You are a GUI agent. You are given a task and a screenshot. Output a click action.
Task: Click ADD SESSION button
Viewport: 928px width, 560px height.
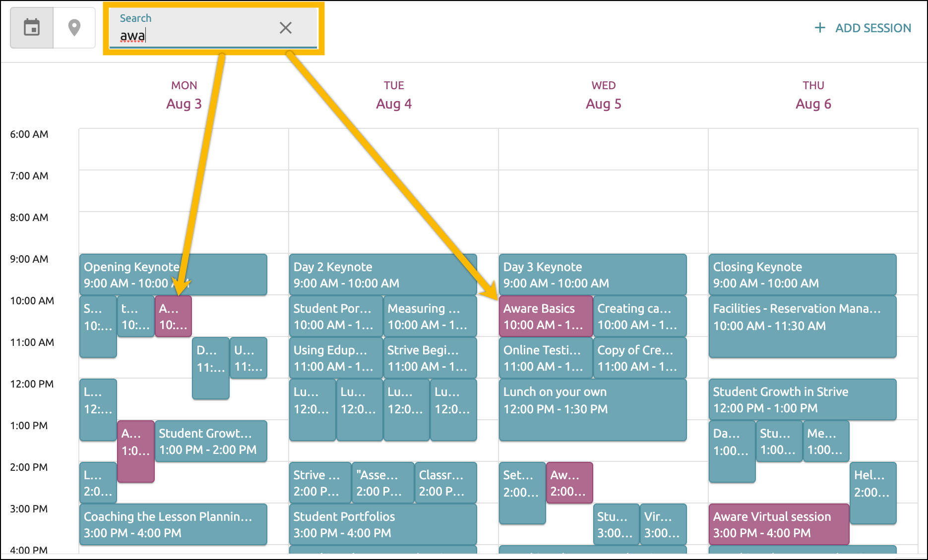[x=863, y=28]
